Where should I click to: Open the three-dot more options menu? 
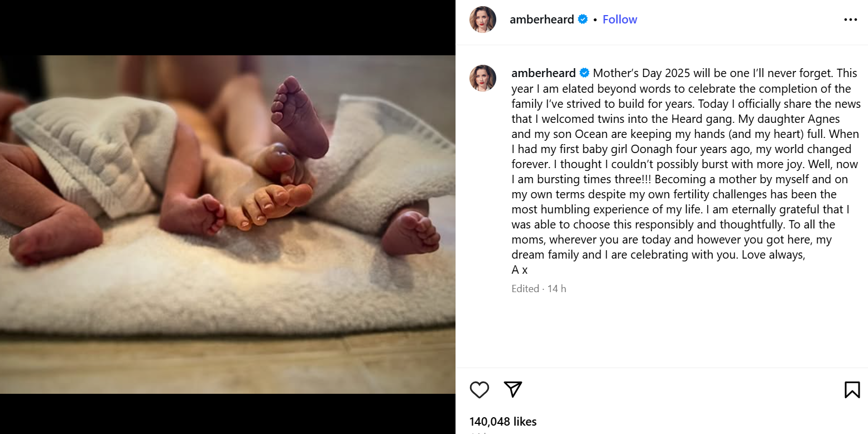pyautogui.click(x=850, y=20)
